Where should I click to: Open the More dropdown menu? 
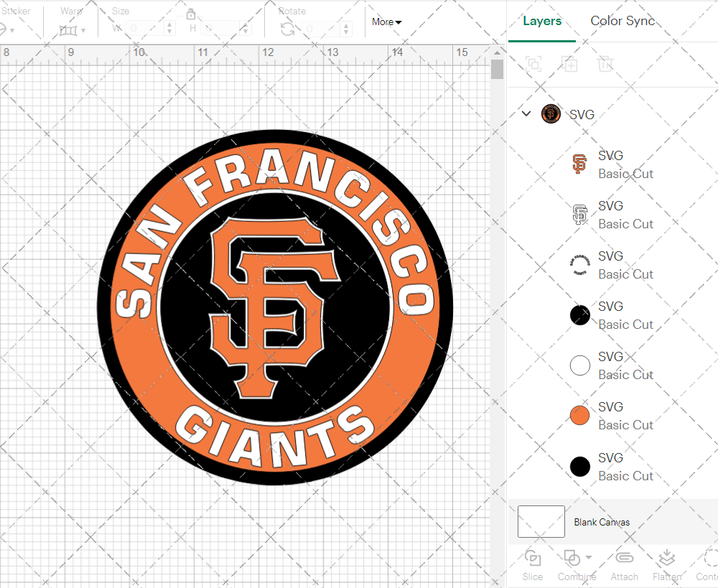[x=386, y=22]
